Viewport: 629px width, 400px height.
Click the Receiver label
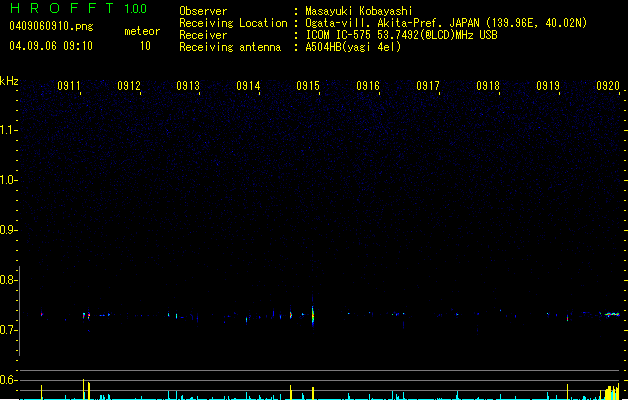(203, 35)
